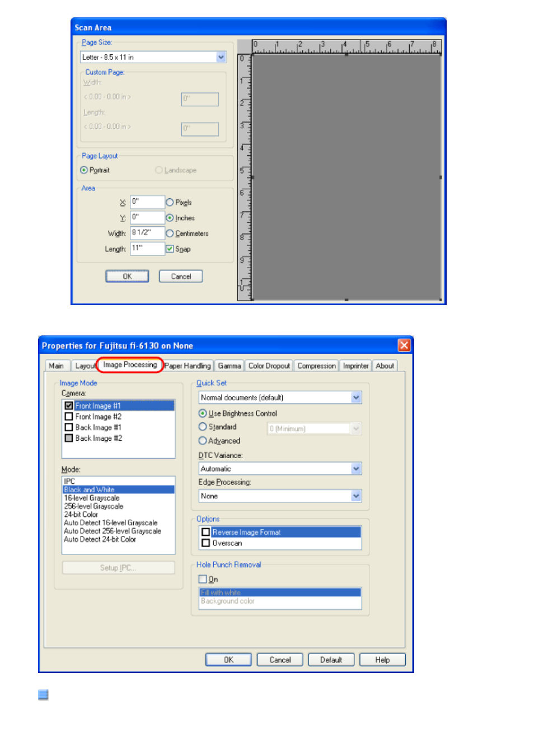This screenshot has height=756, width=534.
Task: Confirm the Scan Area dialog with OK
Action: [127, 276]
